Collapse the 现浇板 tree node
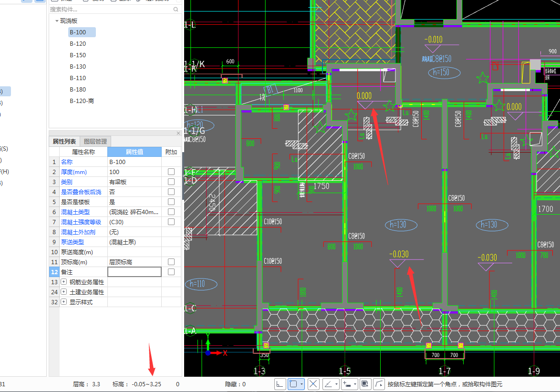This screenshot has width=560, height=392. click(x=57, y=21)
